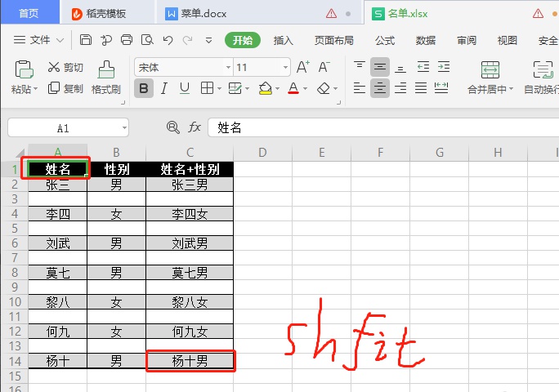Click the Redo arrow

click(x=187, y=40)
